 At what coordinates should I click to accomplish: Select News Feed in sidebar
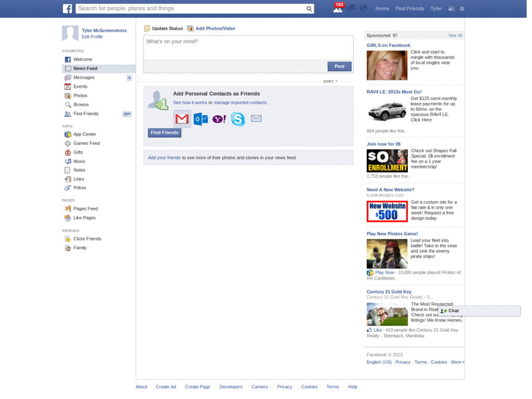(99, 69)
